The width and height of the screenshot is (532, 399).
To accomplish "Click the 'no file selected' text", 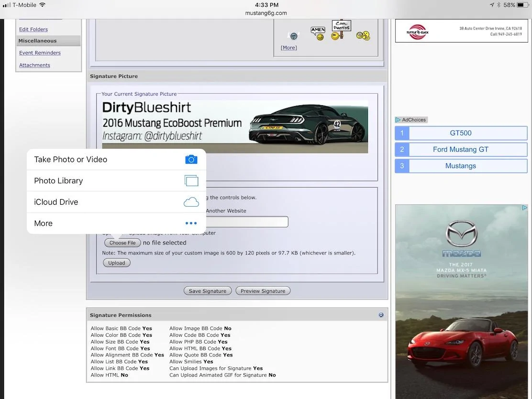I will [x=165, y=243].
